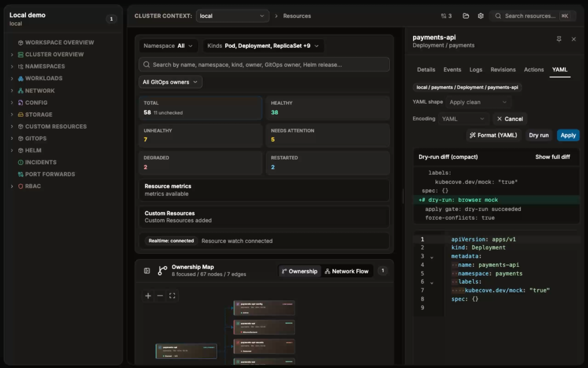Click the Custom Resources sidebar icon

pyautogui.click(x=21, y=126)
